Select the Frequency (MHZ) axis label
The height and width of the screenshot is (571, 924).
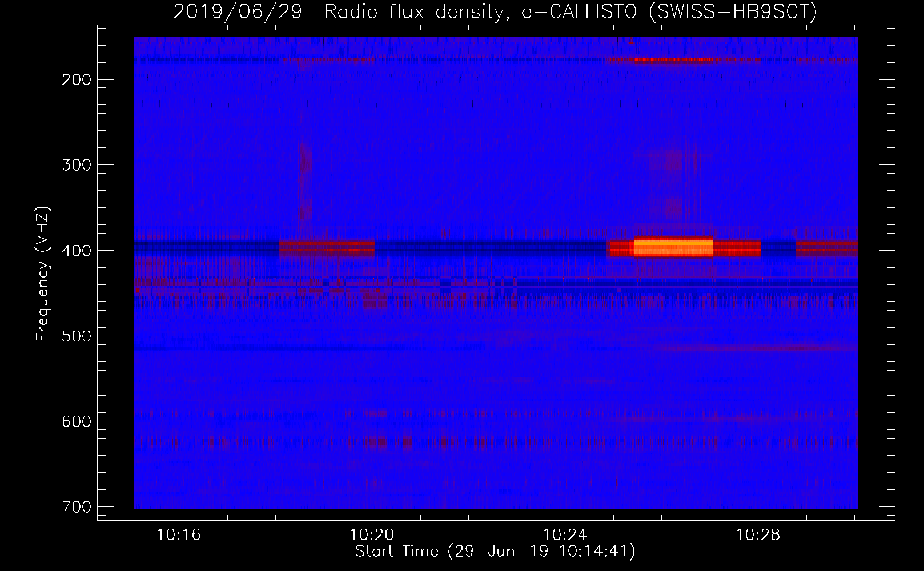(42, 274)
